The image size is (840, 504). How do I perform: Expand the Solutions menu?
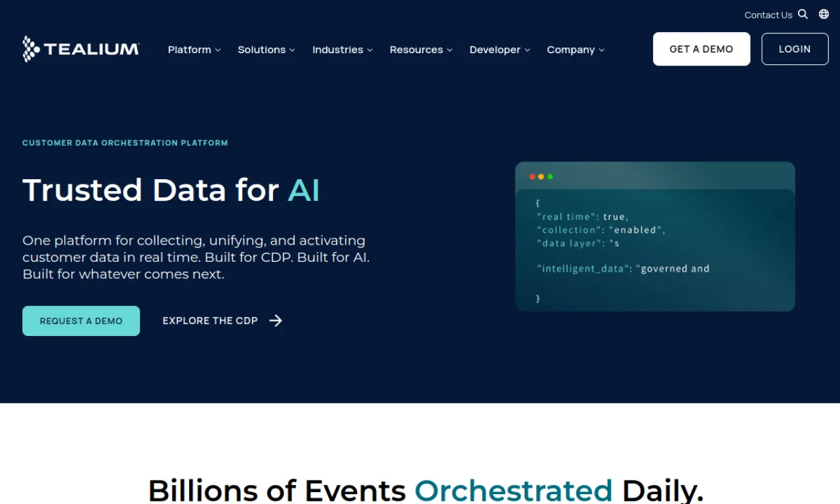click(x=266, y=50)
